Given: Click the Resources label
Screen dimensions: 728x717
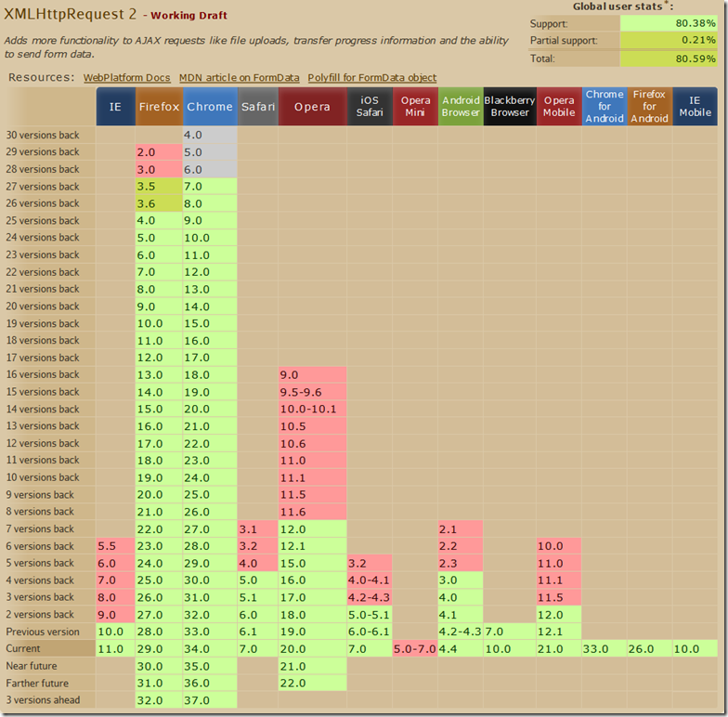Looking at the screenshot, I should [41, 77].
